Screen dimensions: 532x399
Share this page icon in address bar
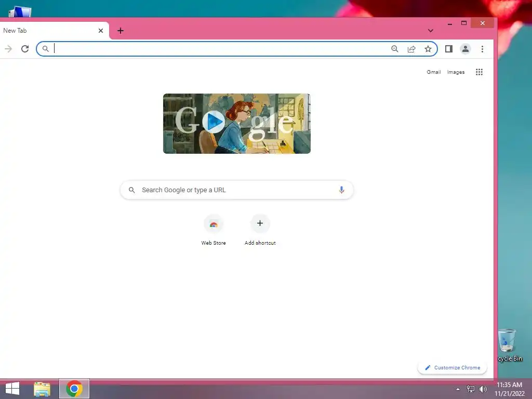coord(411,49)
